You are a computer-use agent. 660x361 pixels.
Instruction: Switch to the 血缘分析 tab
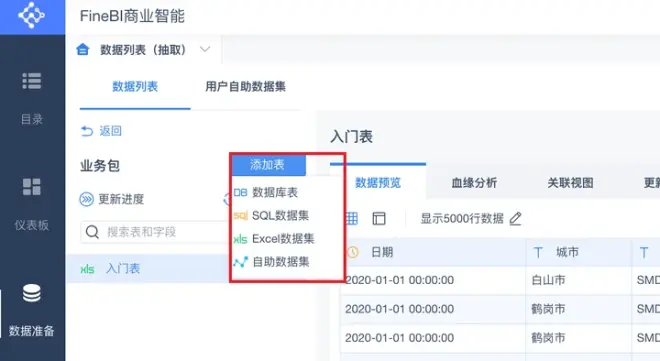pos(474,183)
